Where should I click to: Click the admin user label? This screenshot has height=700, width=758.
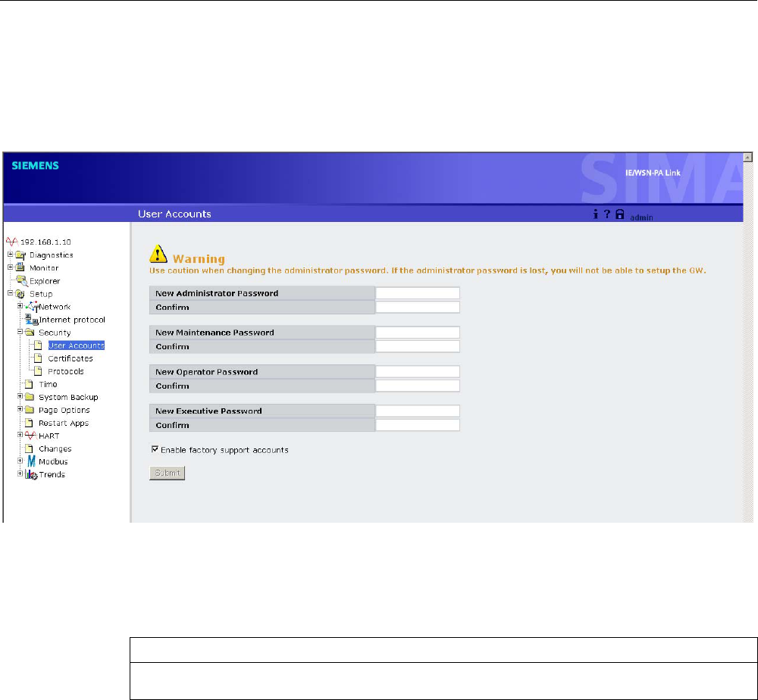point(641,217)
